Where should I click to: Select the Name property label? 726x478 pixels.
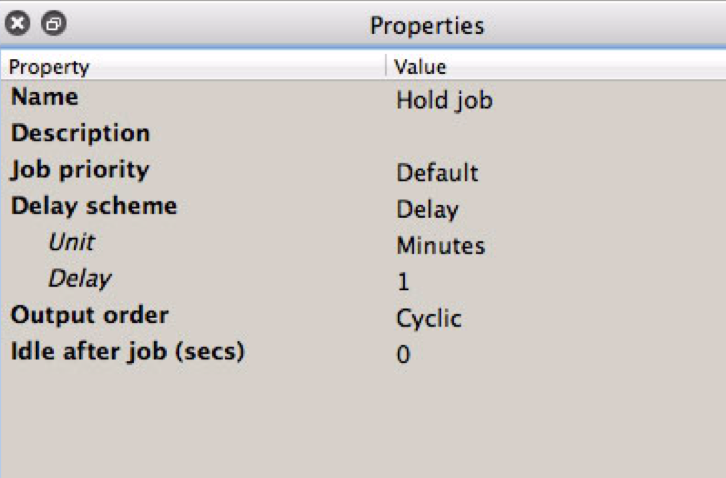[45, 97]
